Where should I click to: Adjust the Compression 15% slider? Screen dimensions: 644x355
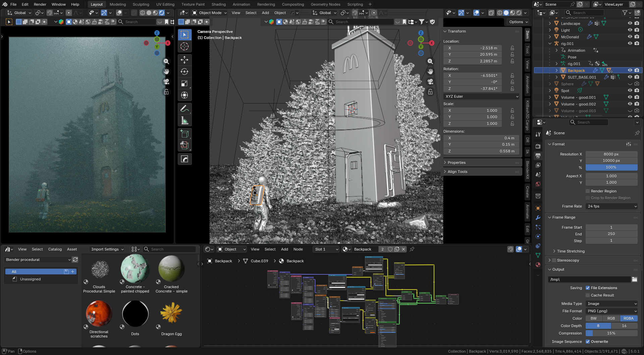[611, 333]
